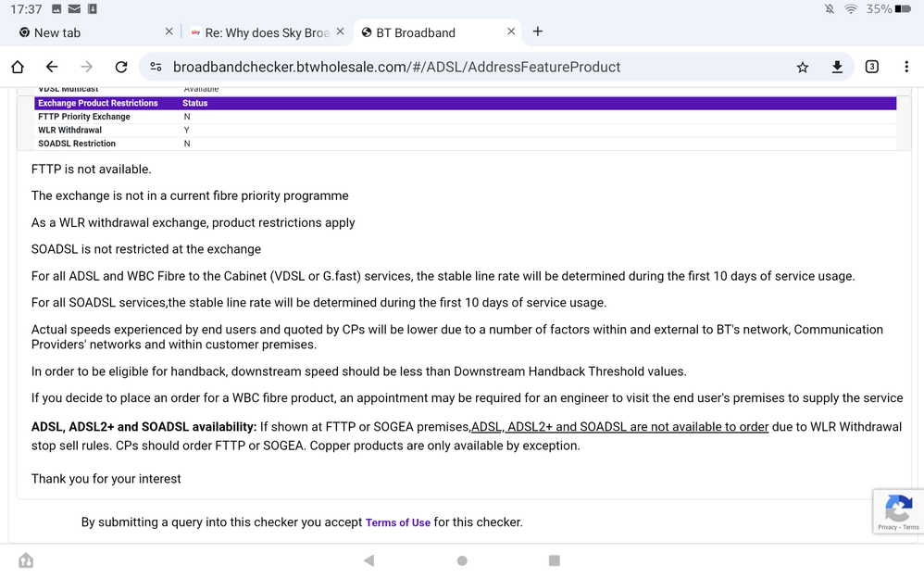The width and height of the screenshot is (924, 578).
Task: Tap the Android back navigation arrow
Action: 368,559
